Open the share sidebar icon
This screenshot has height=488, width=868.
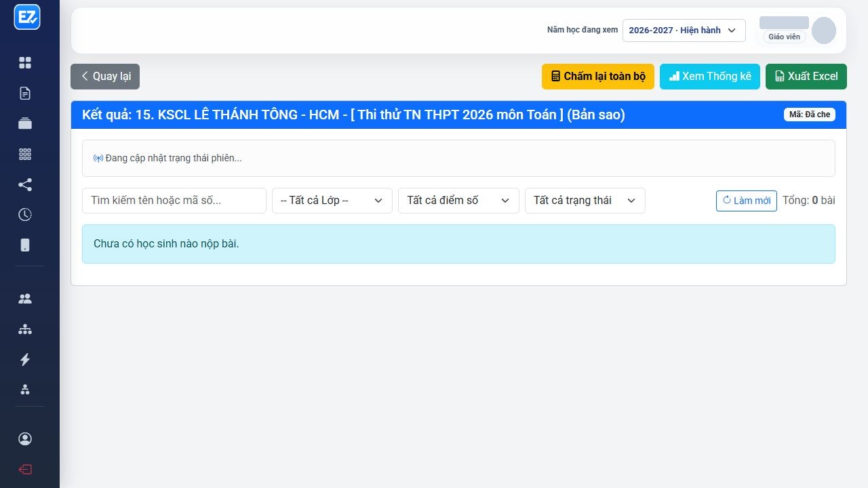click(25, 185)
